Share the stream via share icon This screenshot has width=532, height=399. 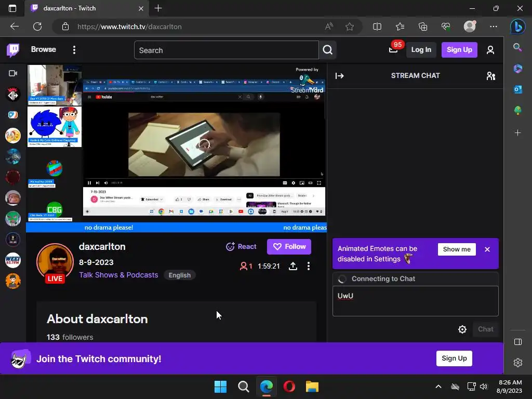click(293, 267)
